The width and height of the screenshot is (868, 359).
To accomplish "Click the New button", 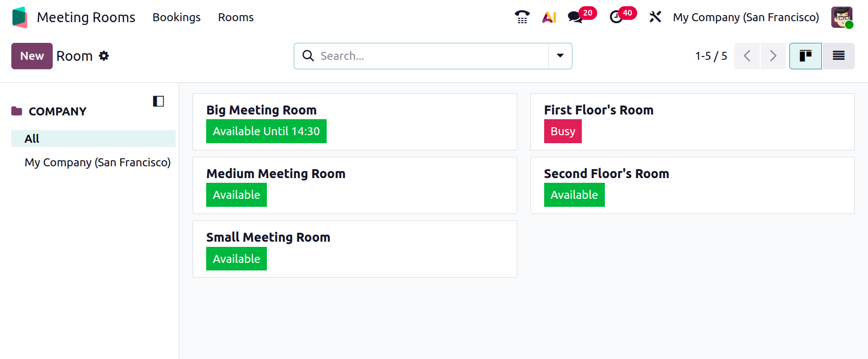I will [x=32, y=56].
